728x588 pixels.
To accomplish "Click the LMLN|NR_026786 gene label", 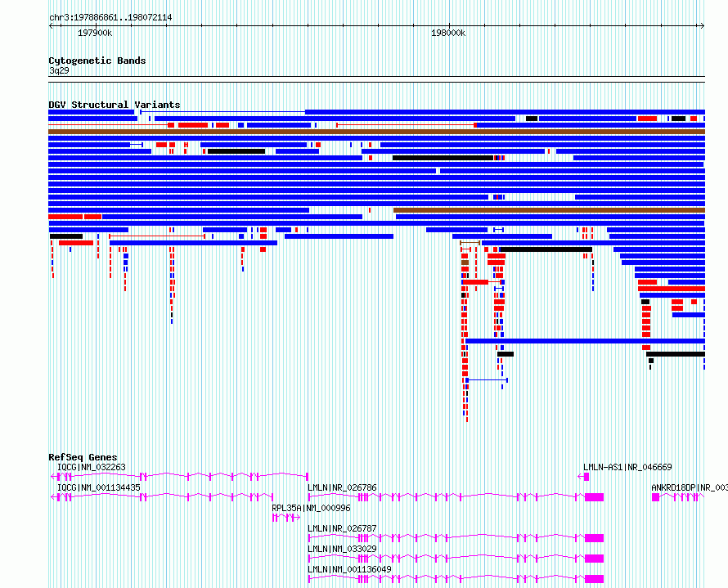I will click(342, 487).
